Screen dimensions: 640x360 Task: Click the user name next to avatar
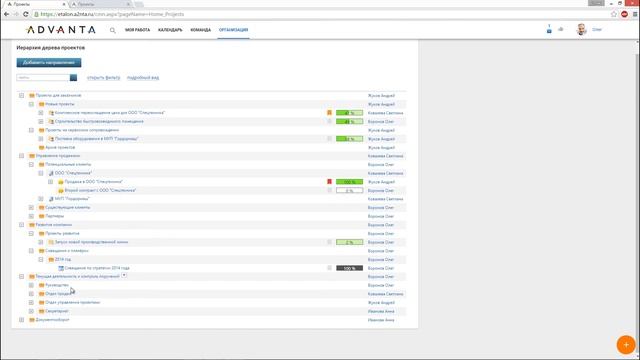tap(597, 29)
